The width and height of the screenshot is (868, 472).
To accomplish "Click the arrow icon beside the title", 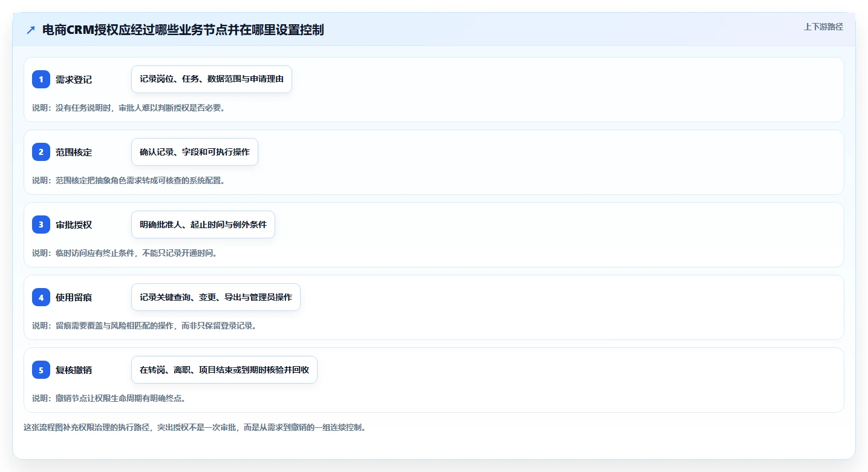I will (x=31, y=30).
